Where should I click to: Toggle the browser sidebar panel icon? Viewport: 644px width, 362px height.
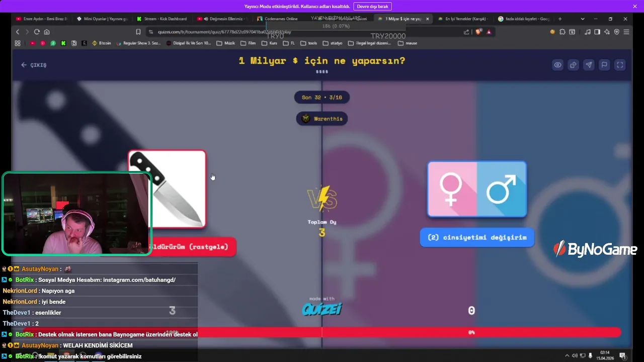[597, 32]
